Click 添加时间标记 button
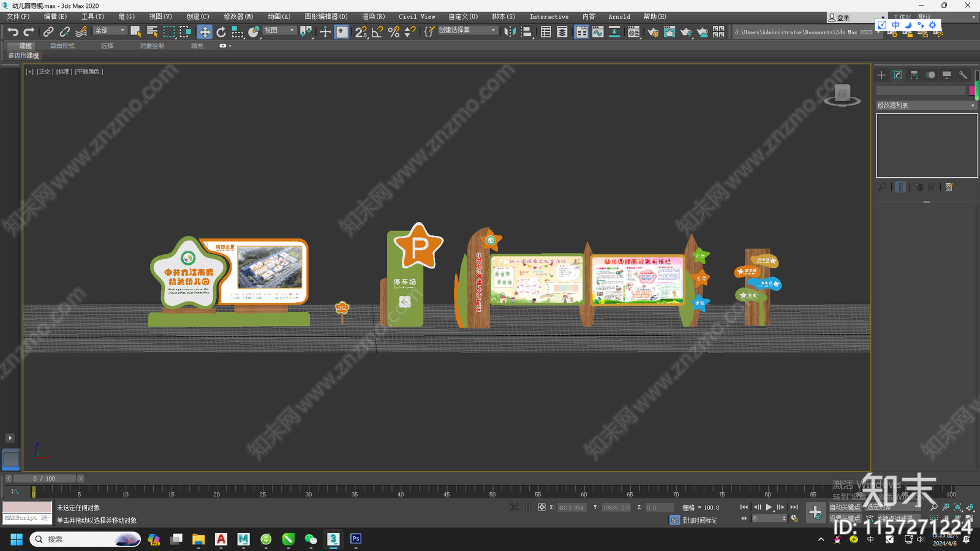The width and height of the screenshot is (980, 551). click(x=699, y=520)
